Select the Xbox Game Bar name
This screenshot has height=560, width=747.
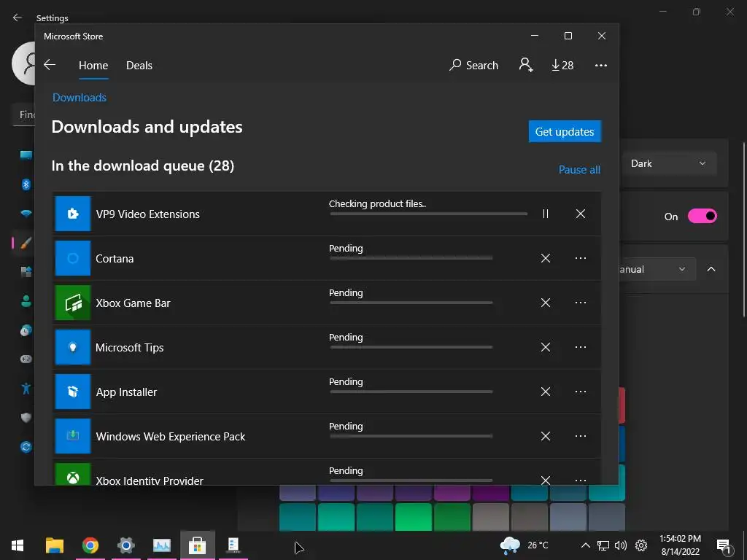pyautogui.click(x=133, y=303)
